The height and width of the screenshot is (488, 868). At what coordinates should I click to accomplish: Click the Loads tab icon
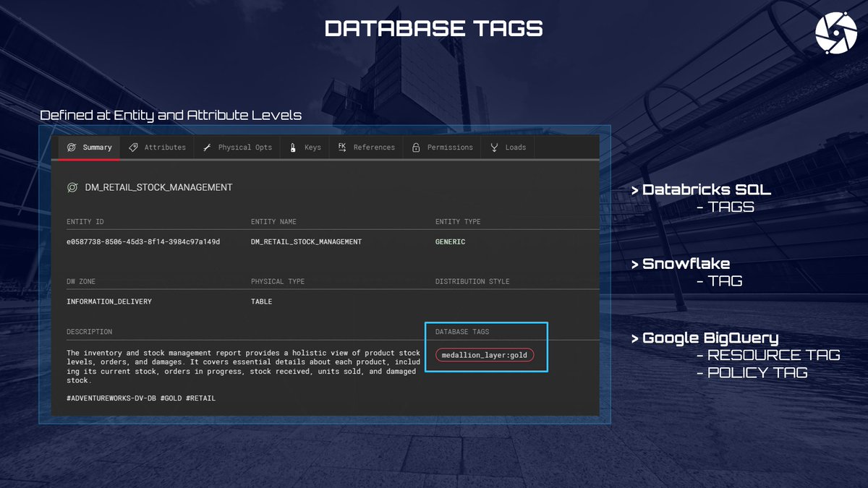[494, 147]
